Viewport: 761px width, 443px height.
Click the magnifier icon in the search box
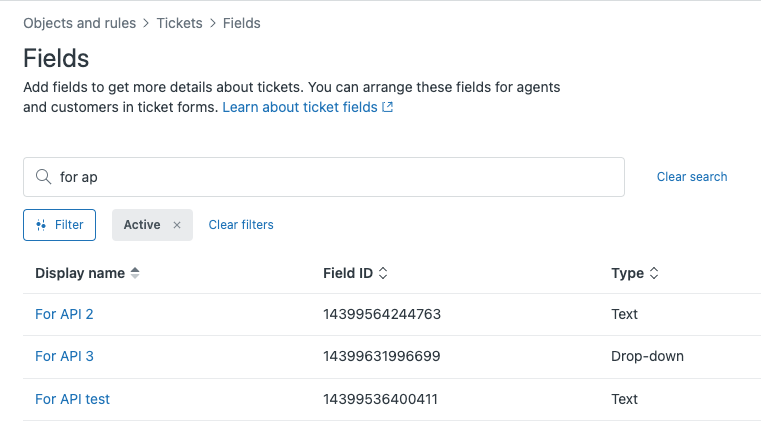tap(42, 177)
